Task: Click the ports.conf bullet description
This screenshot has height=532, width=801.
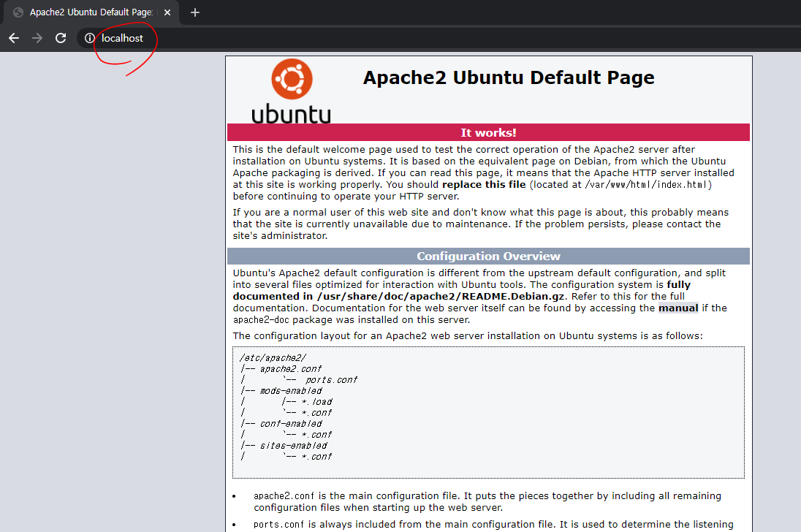Action: [x=493, y=525]
